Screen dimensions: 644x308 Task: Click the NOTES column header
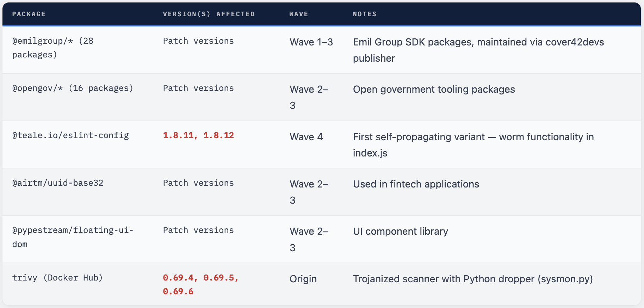pos(365,14)
